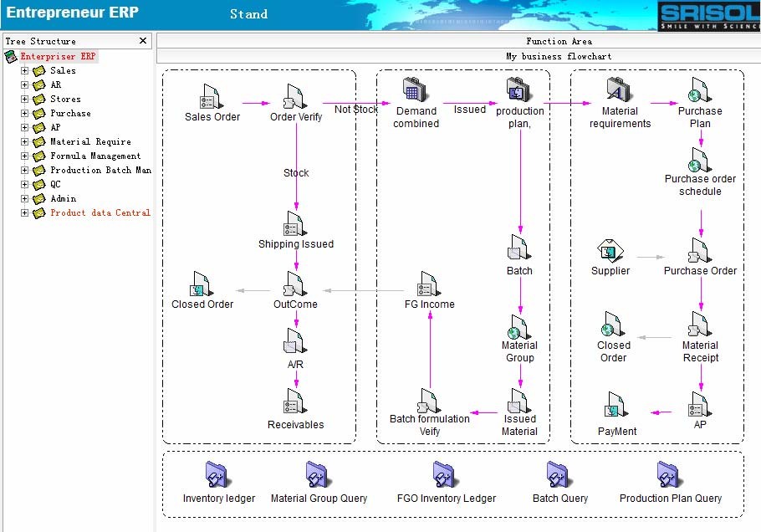Viewport: 761px width, 532px height.
Task: Expand the Production Batch Man tree node
Action: click(x=24, y=170)
